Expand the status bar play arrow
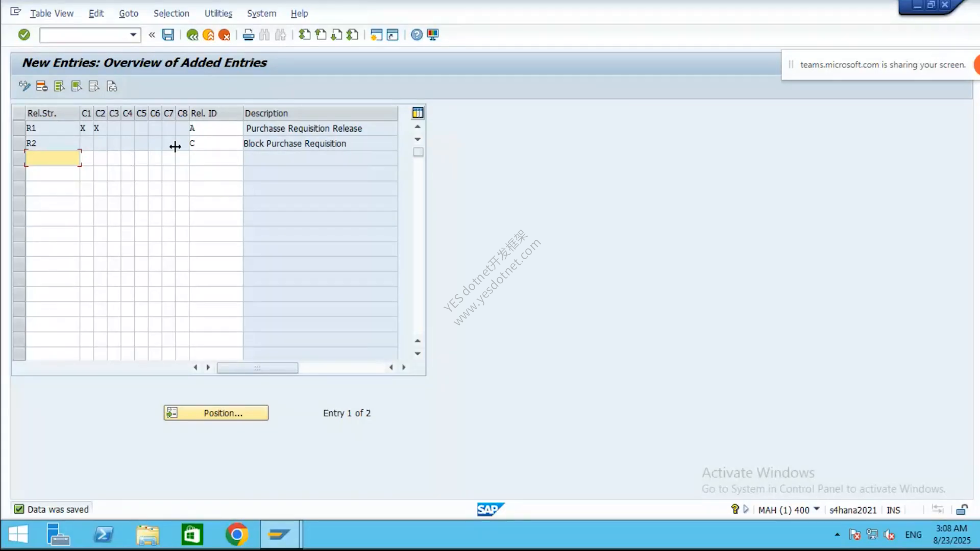Image resolution: width=980 pixels, height=551 pixels. (746, 509)
